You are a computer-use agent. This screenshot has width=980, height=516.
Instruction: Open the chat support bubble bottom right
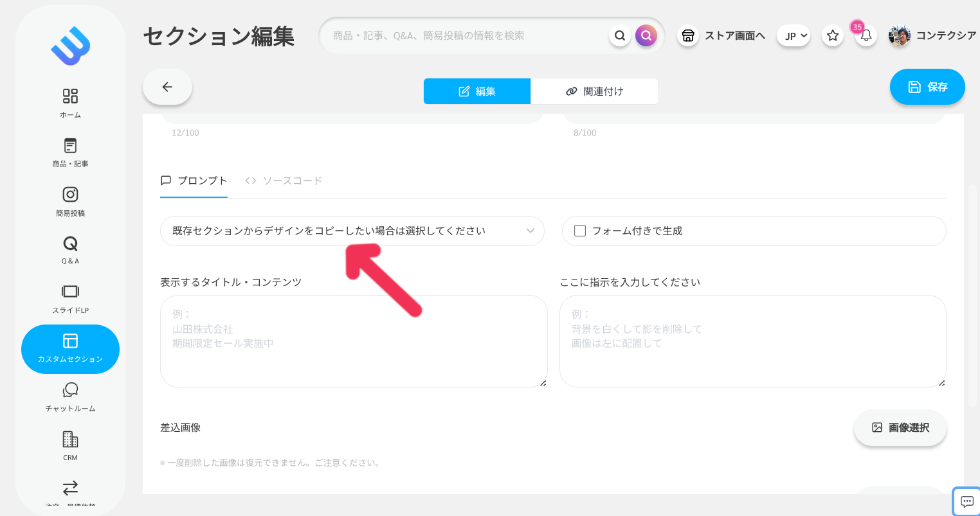point(966,501)
